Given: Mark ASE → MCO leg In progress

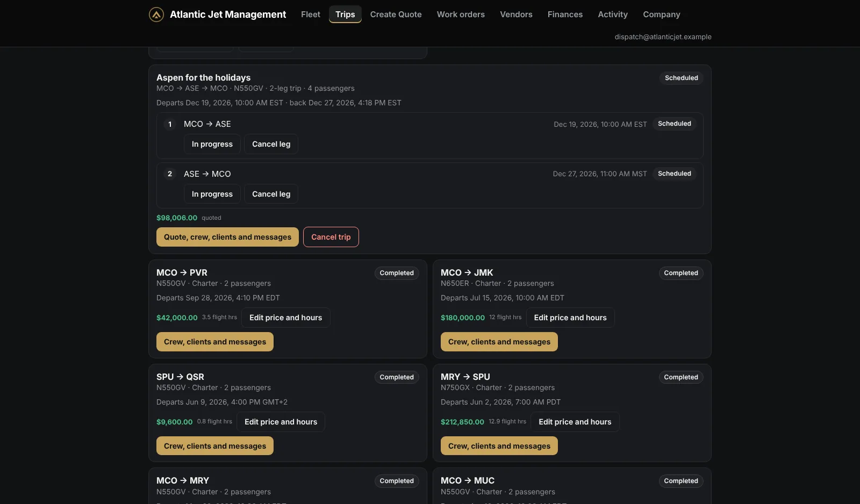Looking at the screenshot, I should pos(212,194).
